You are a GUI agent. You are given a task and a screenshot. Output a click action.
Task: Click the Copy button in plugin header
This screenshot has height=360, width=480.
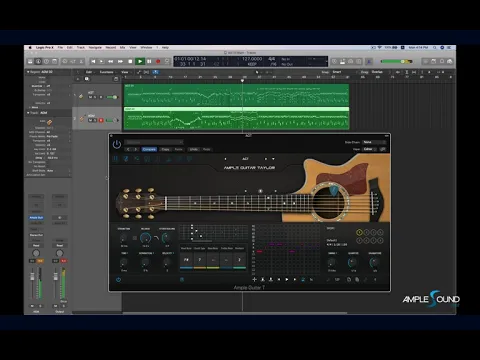pyautogui.click(x=165, y=149)
